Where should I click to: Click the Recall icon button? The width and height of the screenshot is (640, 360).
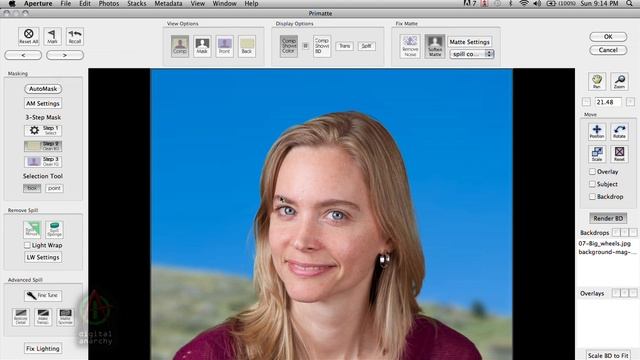click(x=75, y=36)
